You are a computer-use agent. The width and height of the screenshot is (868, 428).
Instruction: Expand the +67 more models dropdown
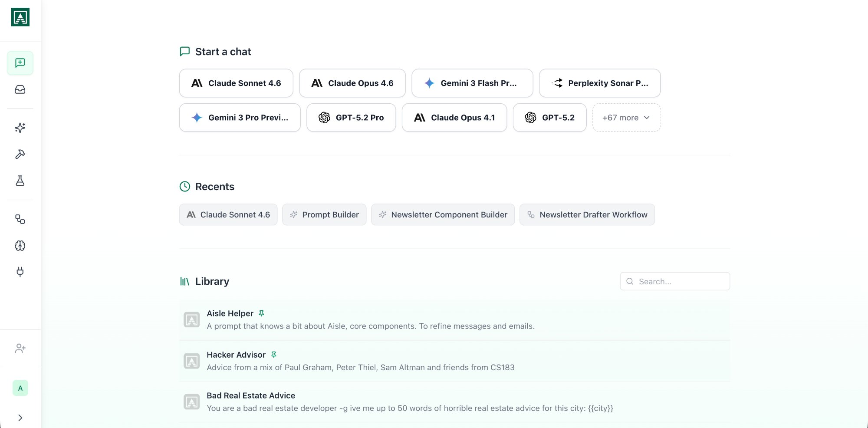[626, 118]
